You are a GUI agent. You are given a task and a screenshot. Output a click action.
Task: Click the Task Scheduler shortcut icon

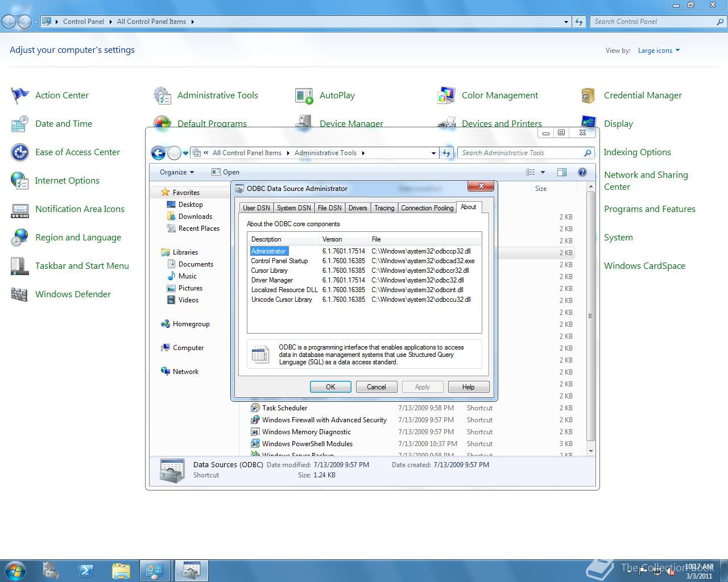[x=255, y=408]
